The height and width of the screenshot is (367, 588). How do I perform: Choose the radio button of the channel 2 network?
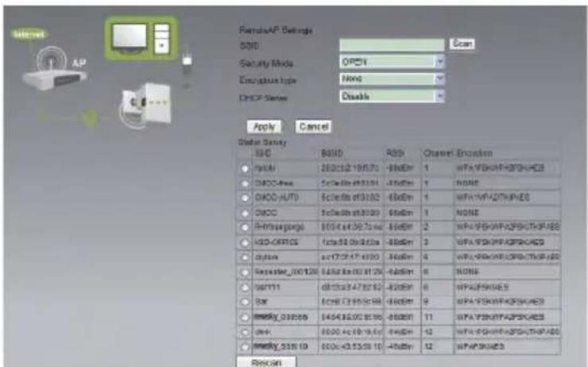[x=245, y=227]
